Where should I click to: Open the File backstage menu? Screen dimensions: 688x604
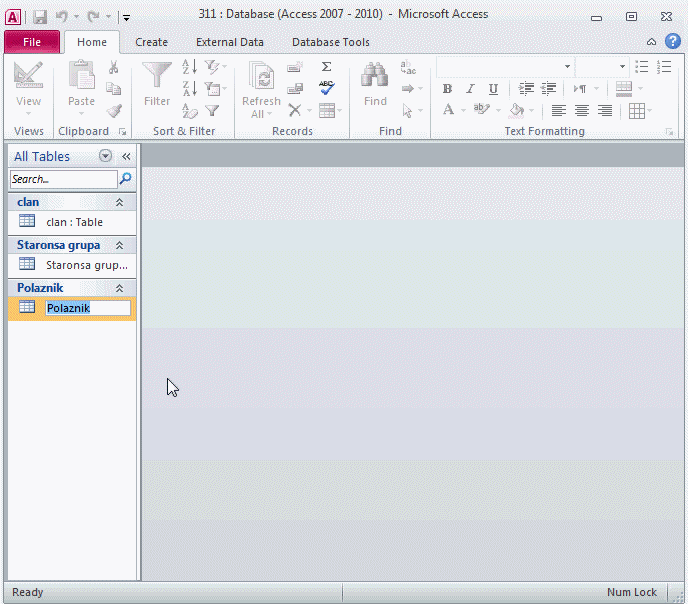[x=31, y=42]
